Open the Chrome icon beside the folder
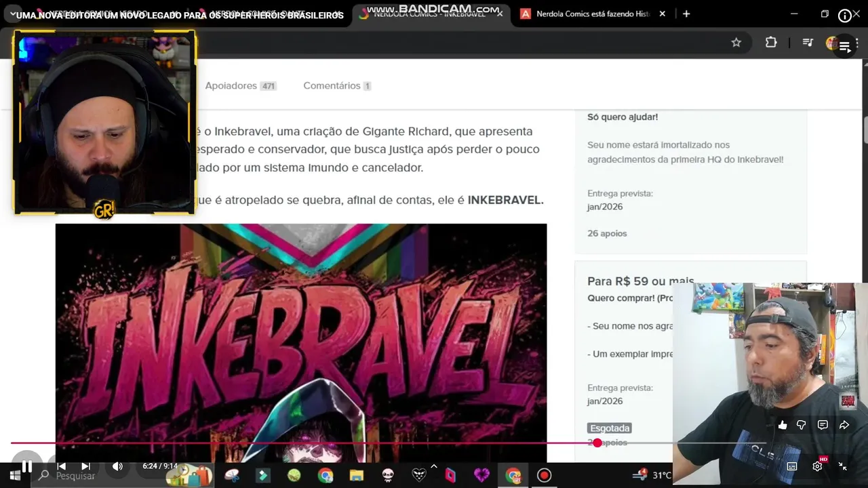 click(325, 475)
